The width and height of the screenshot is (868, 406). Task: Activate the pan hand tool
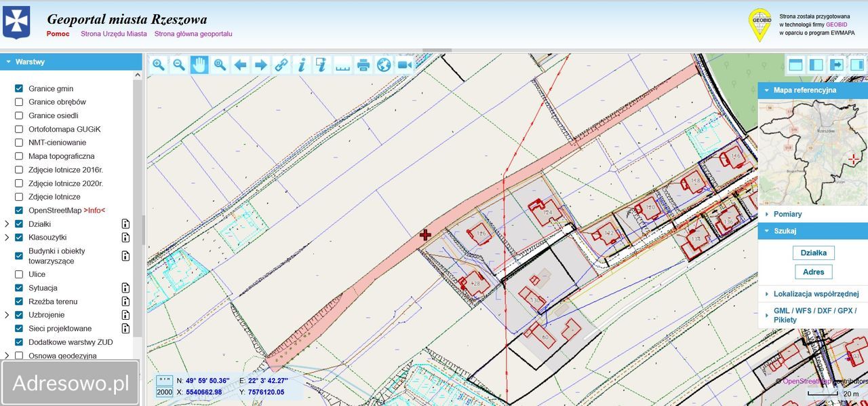(199, 65)
